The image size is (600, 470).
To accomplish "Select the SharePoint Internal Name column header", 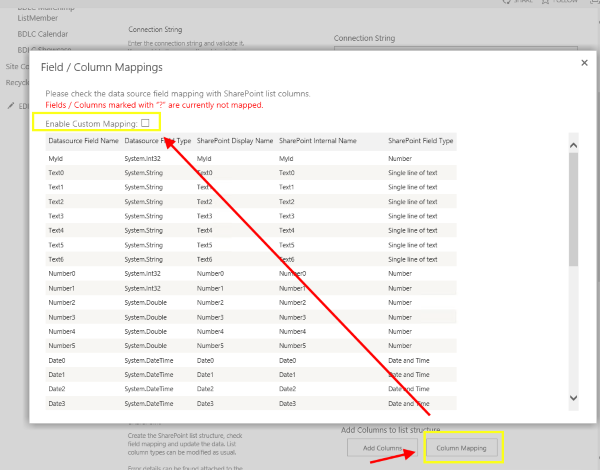I will pos(318,141).
